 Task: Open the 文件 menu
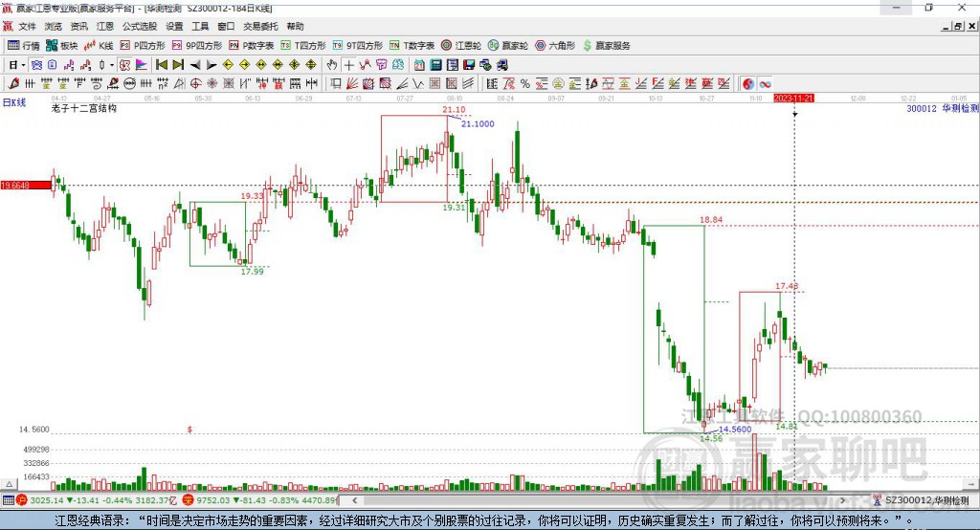click(27, 26)
